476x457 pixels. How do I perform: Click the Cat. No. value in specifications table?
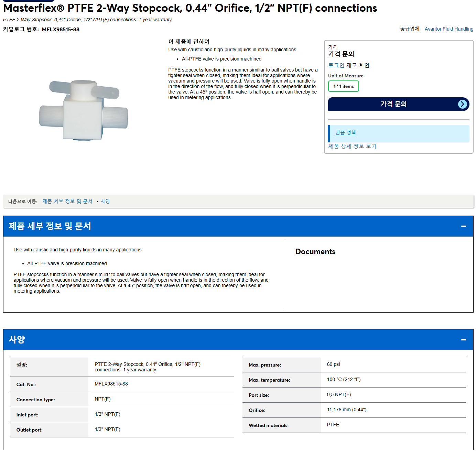pos(111,384)
